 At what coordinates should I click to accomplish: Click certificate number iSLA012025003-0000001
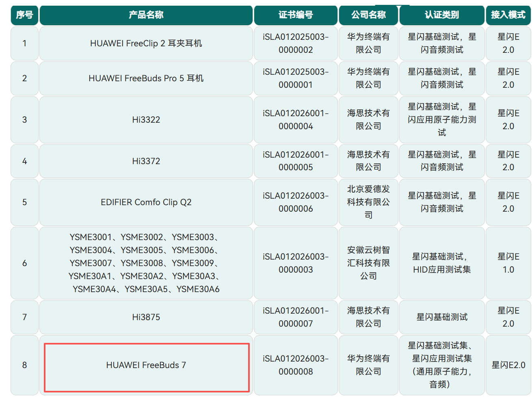(x=296, y=78)
